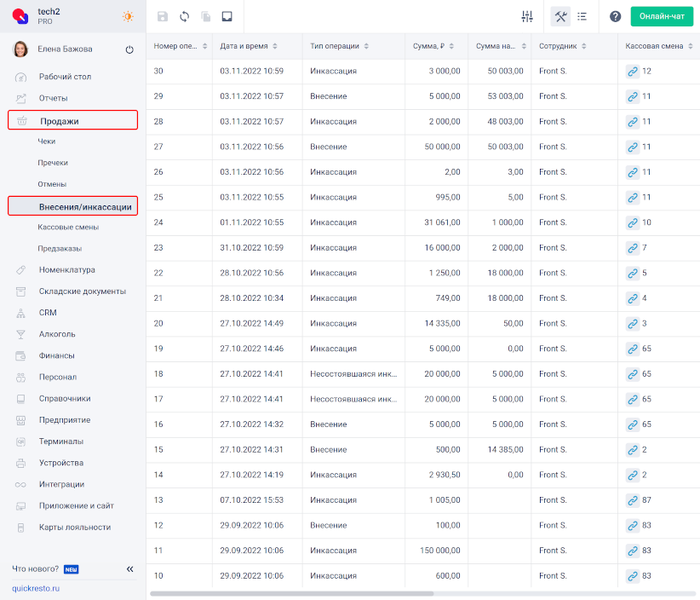Open shift link icon for operation 23
Screen dimensions: 700x600
pos(632,247)
